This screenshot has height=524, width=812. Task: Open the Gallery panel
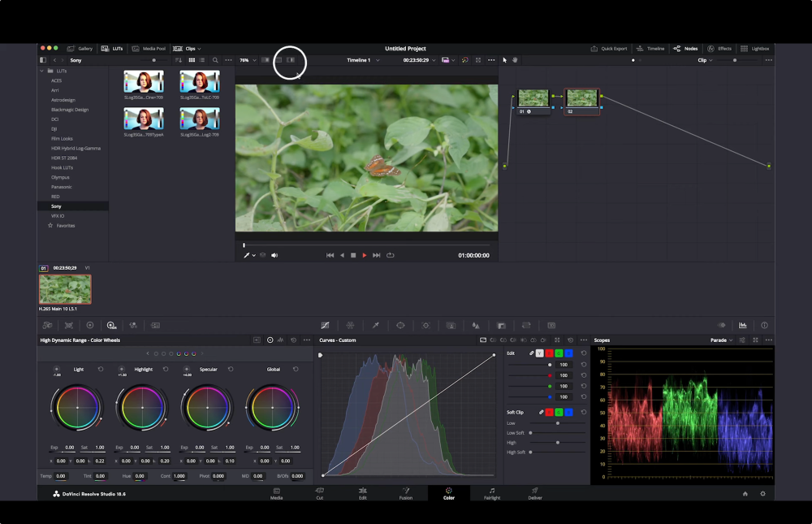80,49
